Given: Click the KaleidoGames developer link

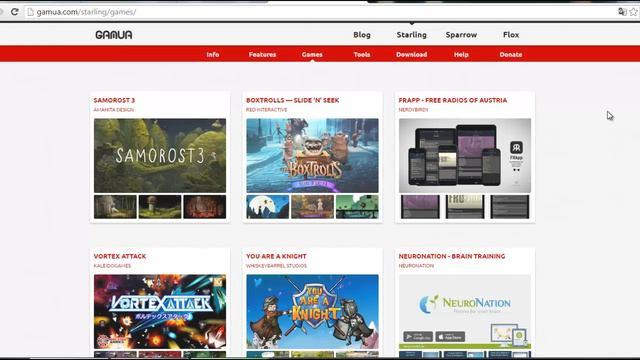Looking at the screenshot, I should click(112, 266).
